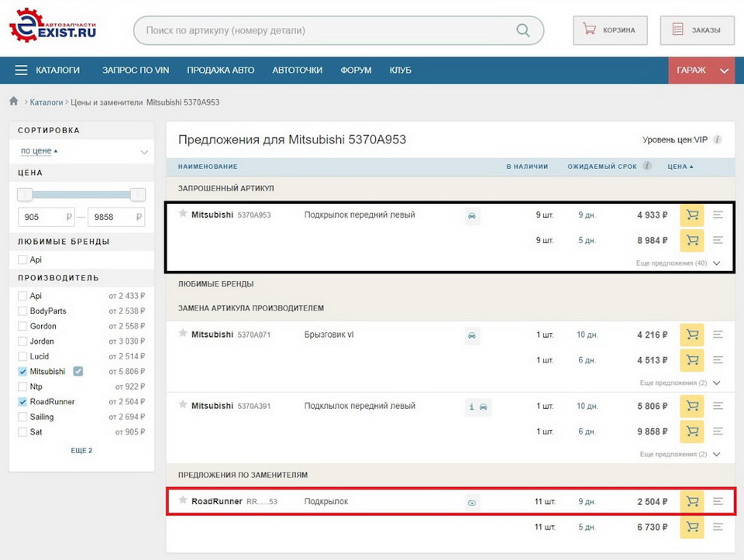Click the right price slider handle

[138, 194]
